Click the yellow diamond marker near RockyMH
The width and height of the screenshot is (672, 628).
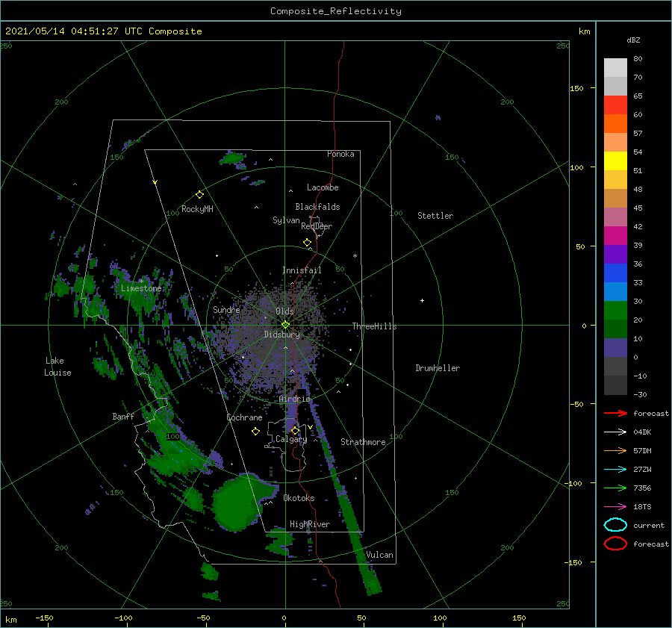(199, 195)
